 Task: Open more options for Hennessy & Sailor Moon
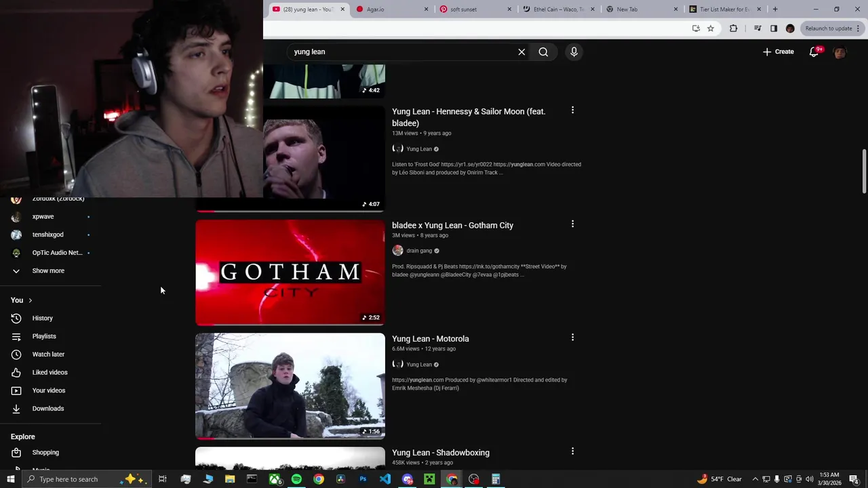coord(572,110)
